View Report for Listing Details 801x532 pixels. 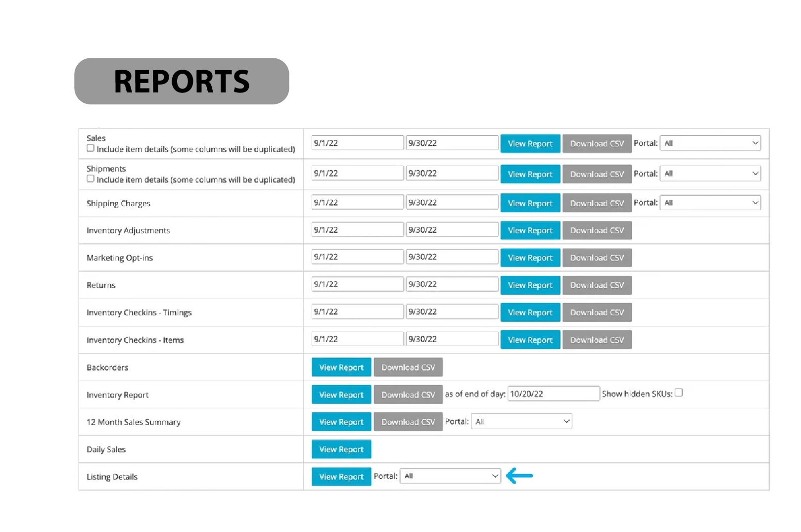pos(341,477)
